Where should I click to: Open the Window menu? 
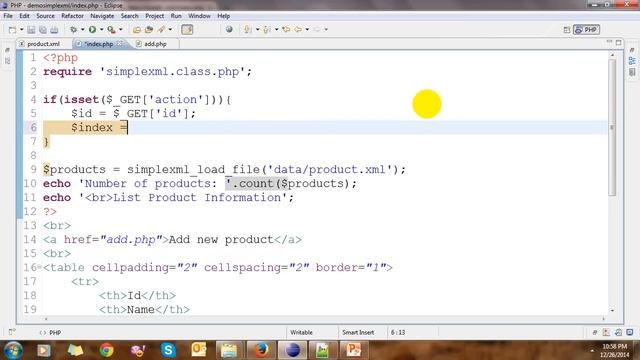coord(199,16)
